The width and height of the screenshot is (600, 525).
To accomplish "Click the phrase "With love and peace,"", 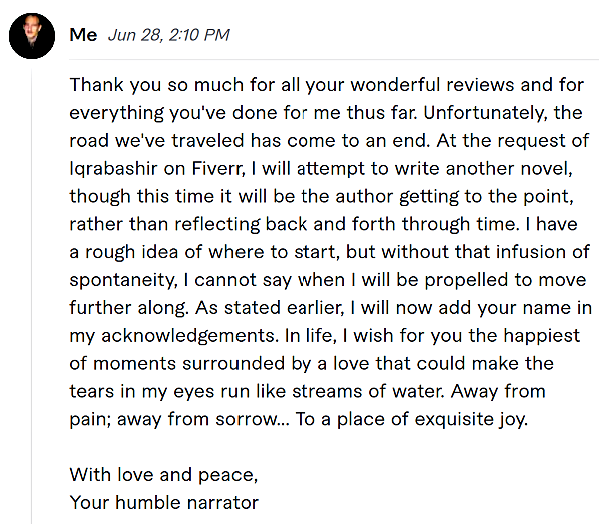I will click(x=164, y=475).
